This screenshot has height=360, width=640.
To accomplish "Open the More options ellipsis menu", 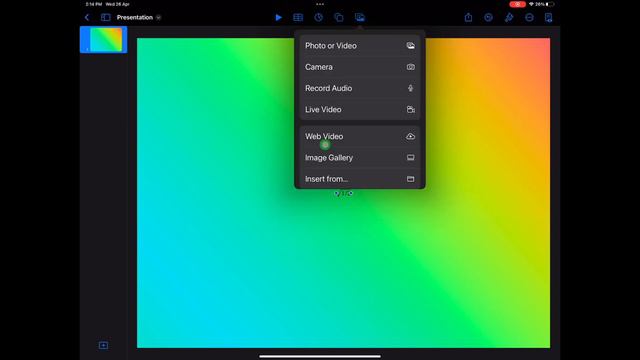I will pos(529,18).
